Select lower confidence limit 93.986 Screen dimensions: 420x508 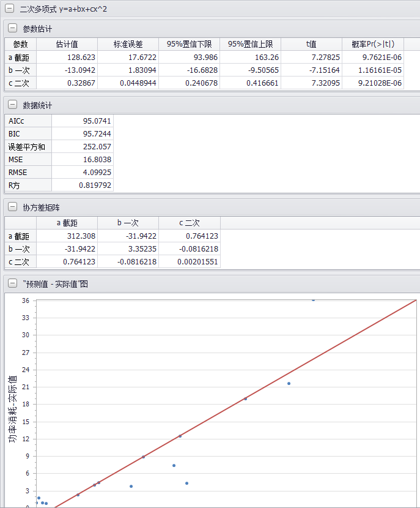point(190,58)
